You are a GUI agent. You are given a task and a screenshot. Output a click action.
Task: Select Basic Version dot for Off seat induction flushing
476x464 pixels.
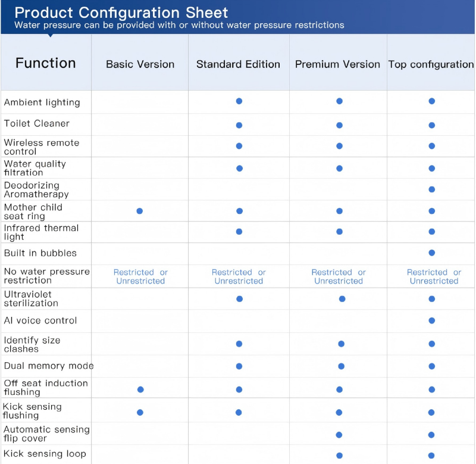click(x=140, y=390)
